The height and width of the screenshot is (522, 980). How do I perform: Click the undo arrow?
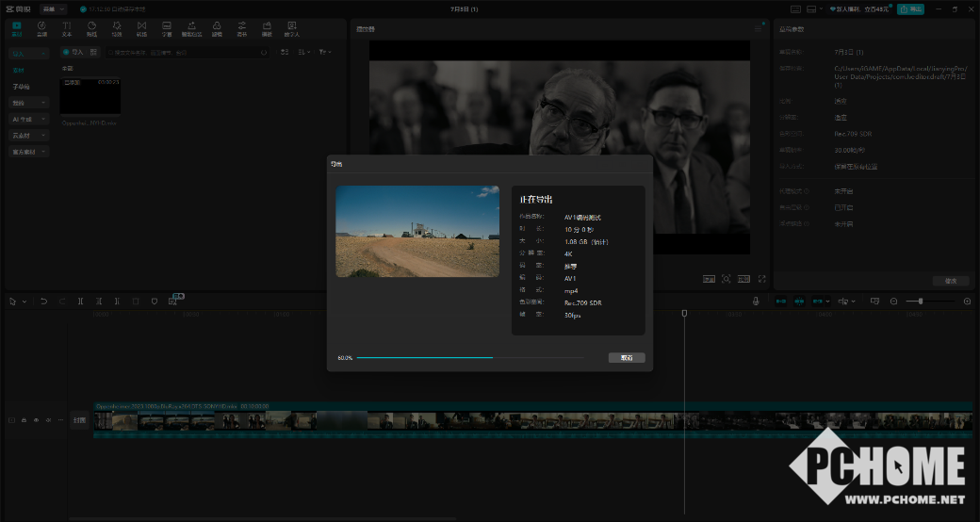click(x=43, y=302)
